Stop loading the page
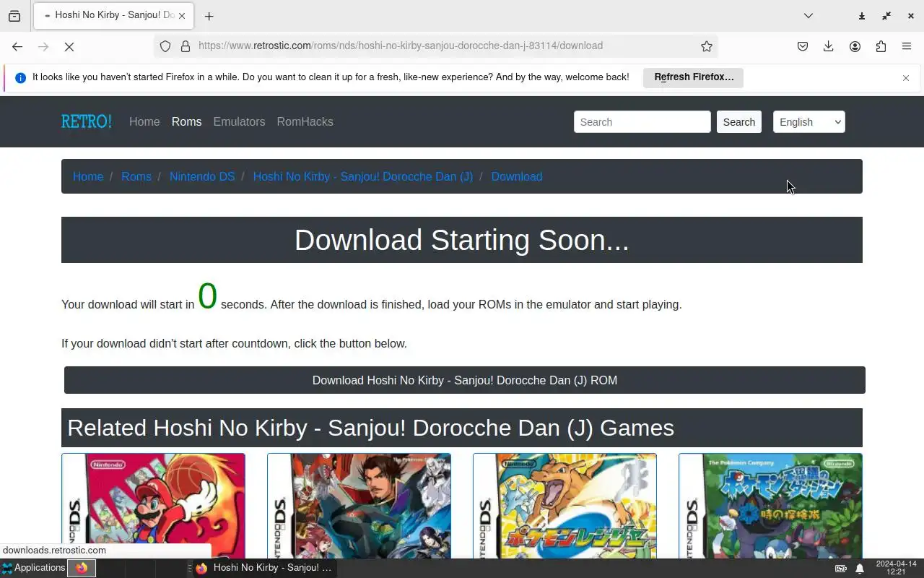The image size is (924, 578). [69, 46]
